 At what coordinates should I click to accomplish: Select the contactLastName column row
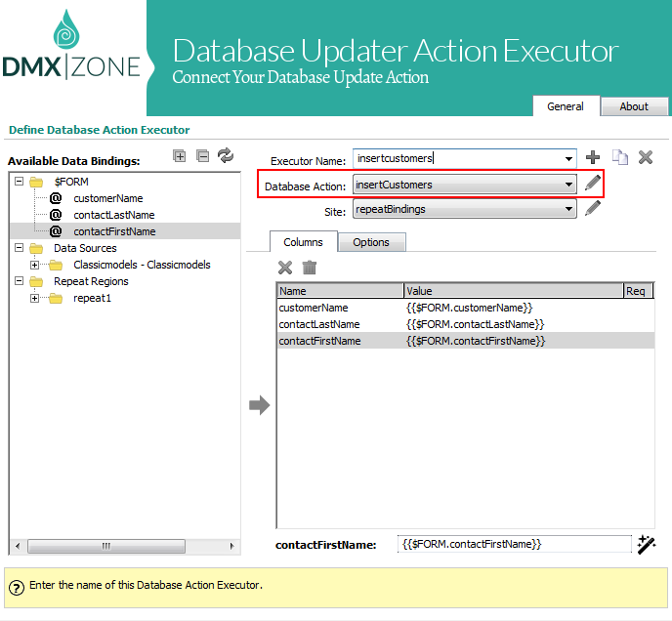(466, 324)
